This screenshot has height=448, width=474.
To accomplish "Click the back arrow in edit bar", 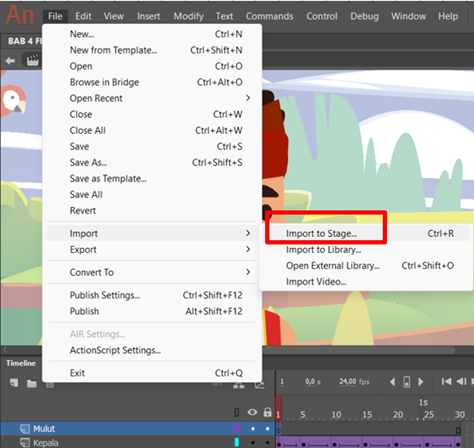I will (10, 61).
